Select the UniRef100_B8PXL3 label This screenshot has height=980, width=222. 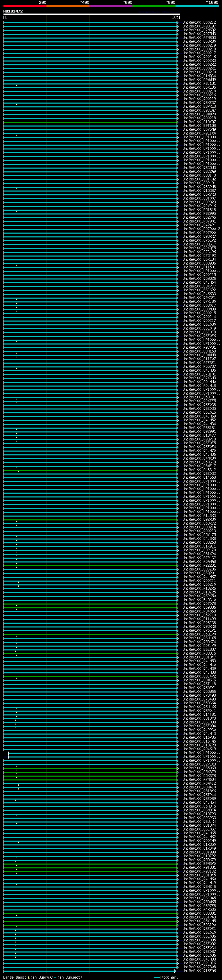pyautogui.click(x=199, y=106)
